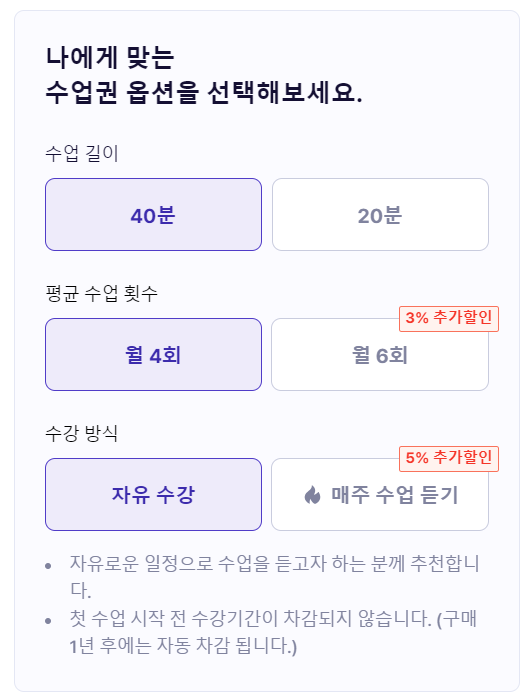The height and width of the screenshot is (700, 526).
Task: Click the 수강 방식 section label
Action: click(81, 433)
